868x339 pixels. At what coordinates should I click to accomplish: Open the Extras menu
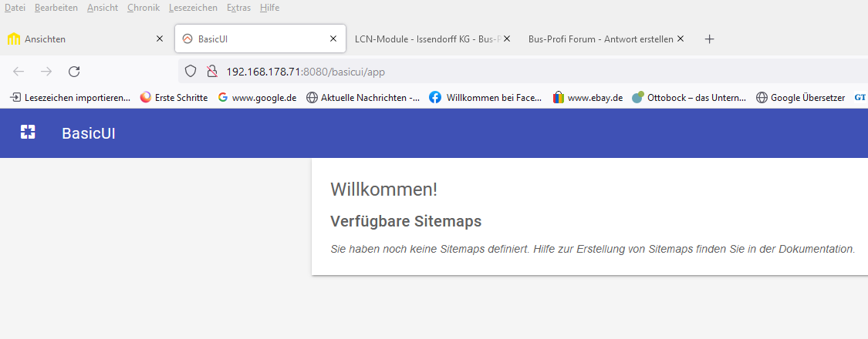pos(238,8)
